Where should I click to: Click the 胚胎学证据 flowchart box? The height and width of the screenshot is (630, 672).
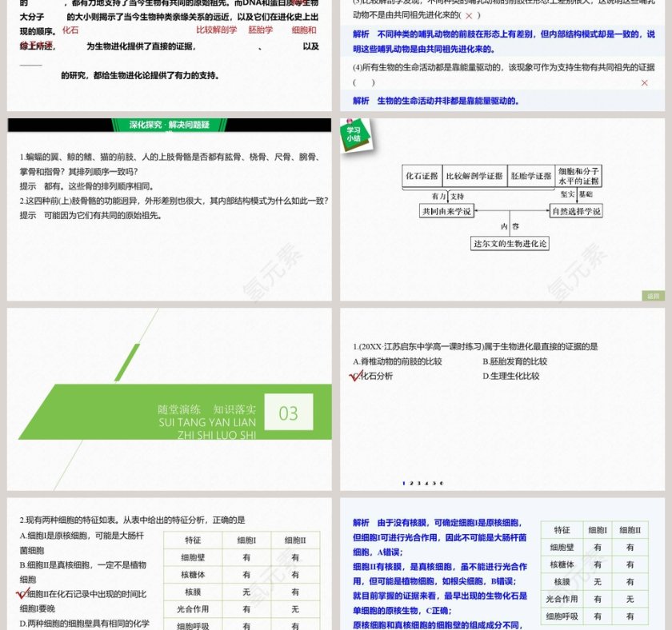point(530,175)
